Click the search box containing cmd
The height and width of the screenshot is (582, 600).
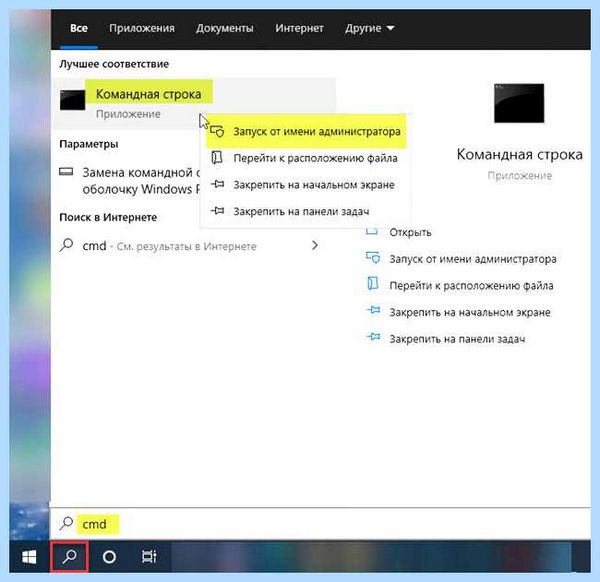321,524
